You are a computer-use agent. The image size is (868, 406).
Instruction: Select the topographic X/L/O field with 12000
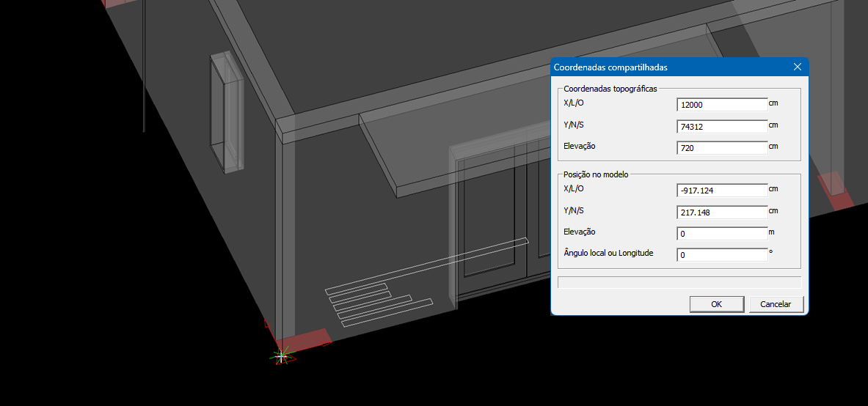[x=722, y=105]
